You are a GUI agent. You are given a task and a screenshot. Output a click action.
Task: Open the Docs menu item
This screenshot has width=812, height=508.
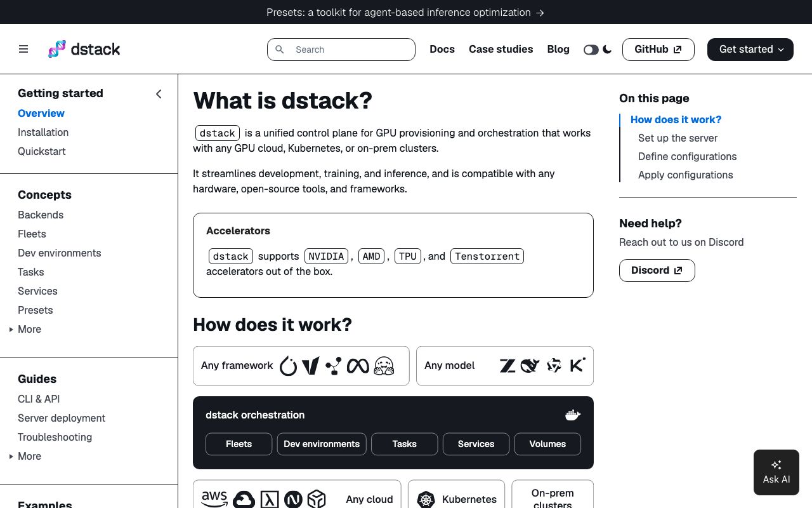coord(442,49)
